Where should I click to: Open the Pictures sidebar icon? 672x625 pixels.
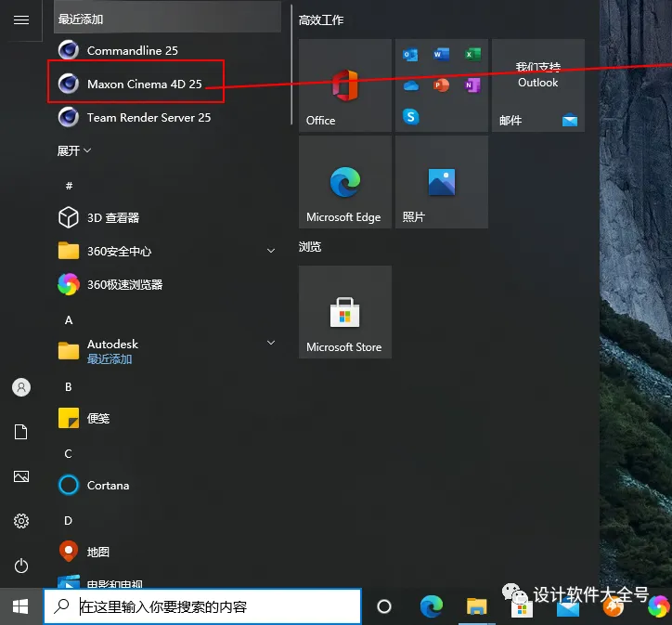tap(21, 476)
